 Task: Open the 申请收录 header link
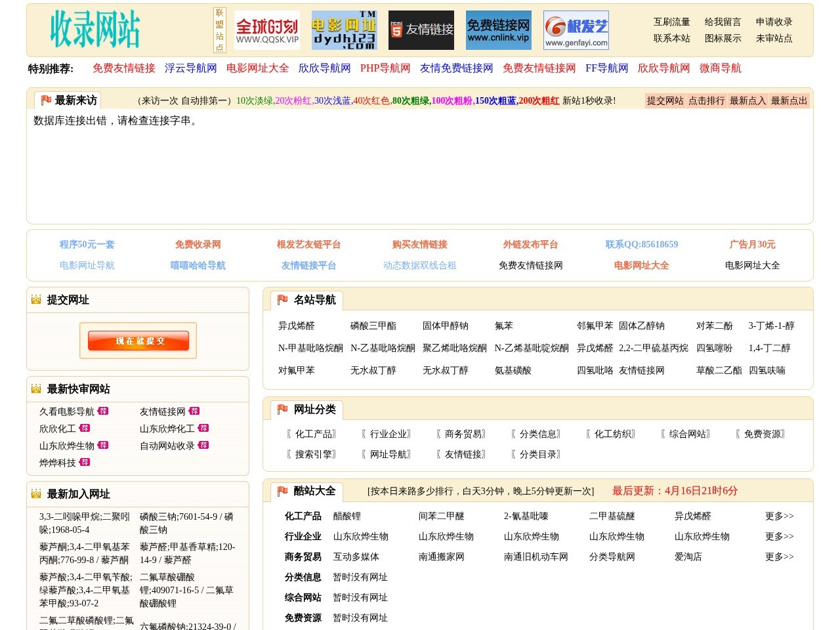pyautogui.click(x=774, y=22)
